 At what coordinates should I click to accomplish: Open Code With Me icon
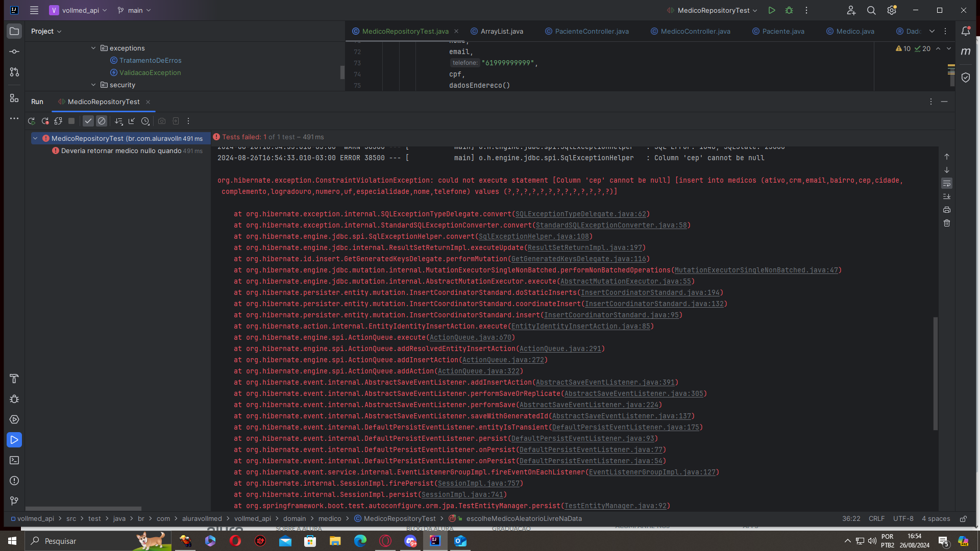pos(851,10)
